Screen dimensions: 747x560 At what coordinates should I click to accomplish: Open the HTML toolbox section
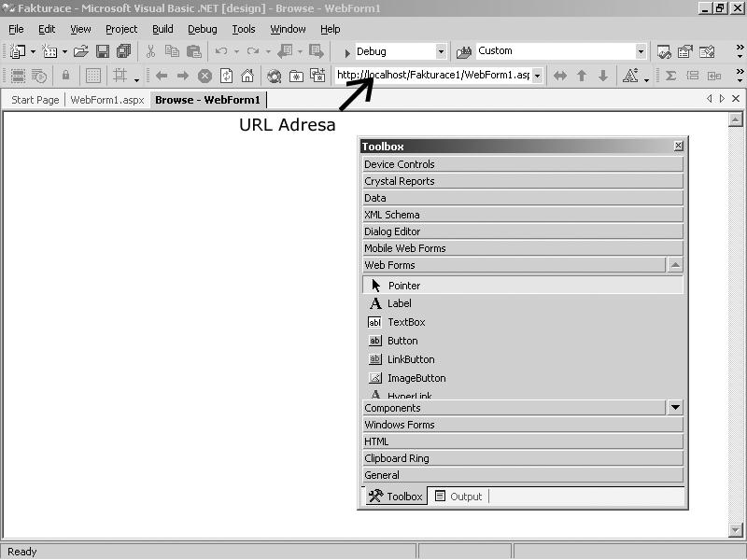click(x=523, y=441)
